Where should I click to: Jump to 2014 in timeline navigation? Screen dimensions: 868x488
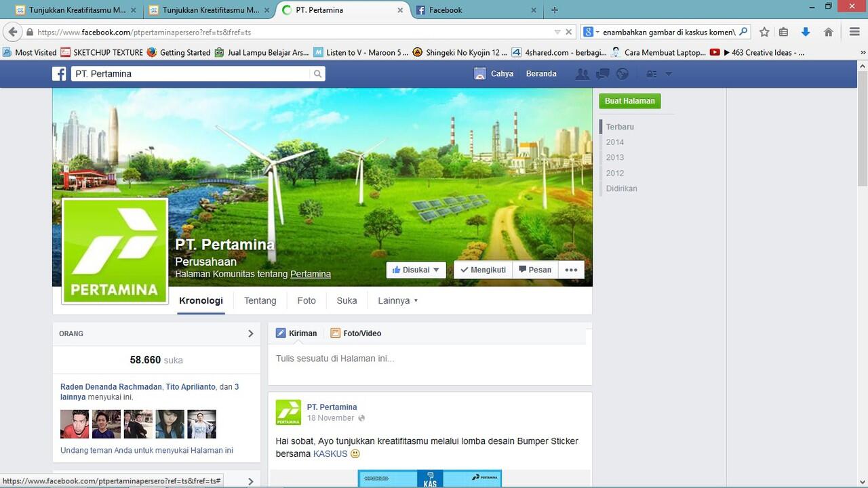tap(615, 142)
